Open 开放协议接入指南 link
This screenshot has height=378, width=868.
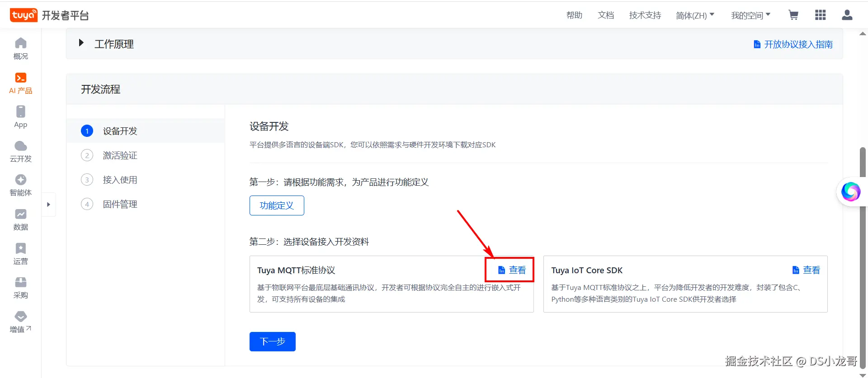coord(793,44)
